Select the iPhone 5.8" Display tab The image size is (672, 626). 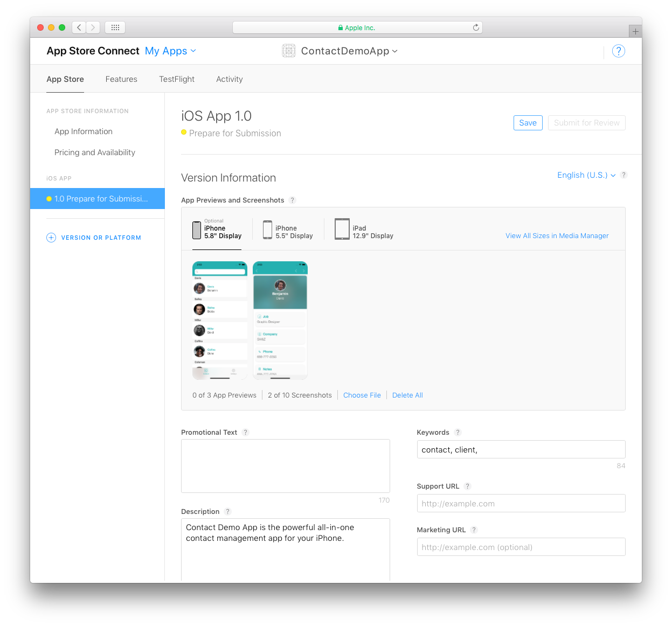[x=217, y=229]
